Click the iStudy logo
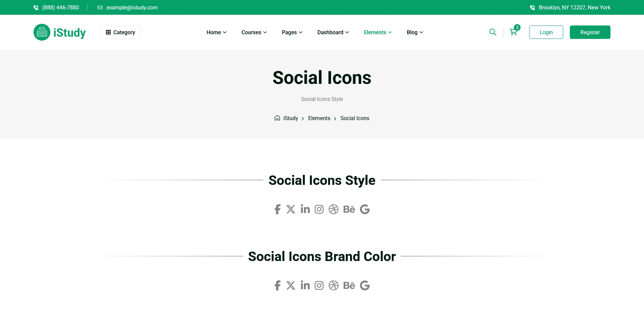 [60, 32]
